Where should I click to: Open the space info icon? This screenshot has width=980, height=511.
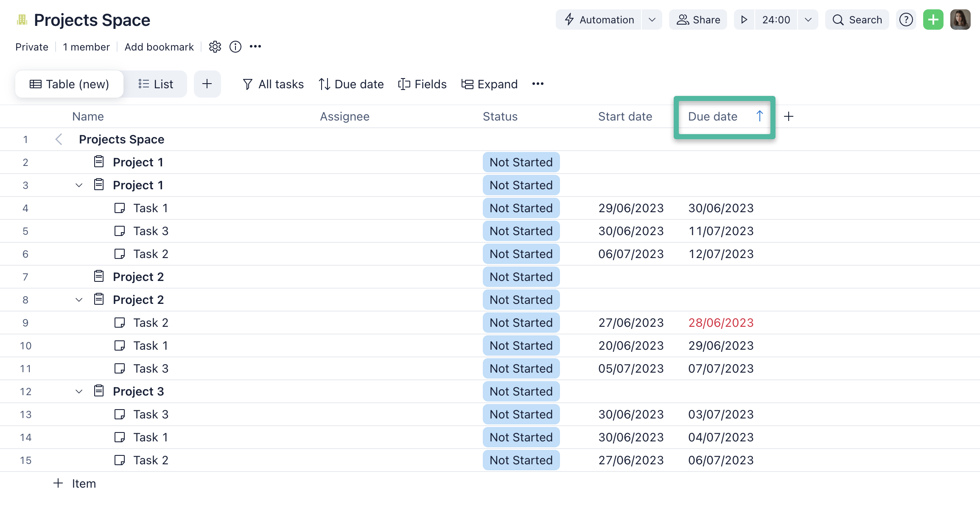click(235, 47)
